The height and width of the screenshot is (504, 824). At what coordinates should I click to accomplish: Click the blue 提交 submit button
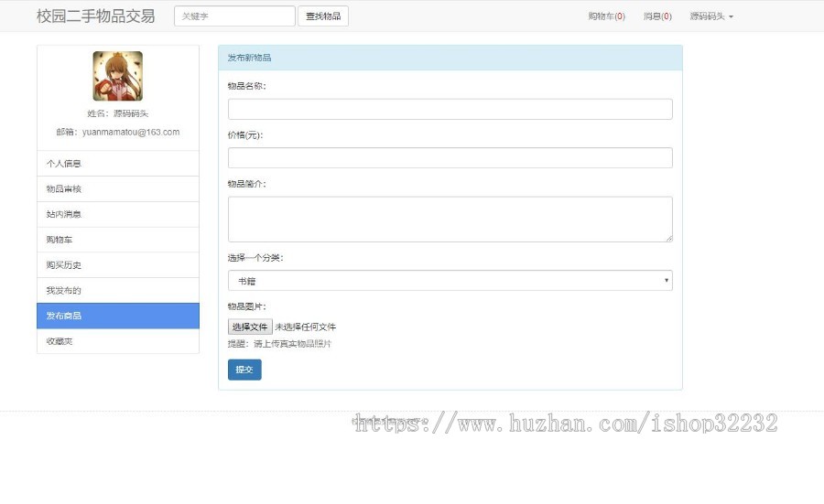[244, 370]
